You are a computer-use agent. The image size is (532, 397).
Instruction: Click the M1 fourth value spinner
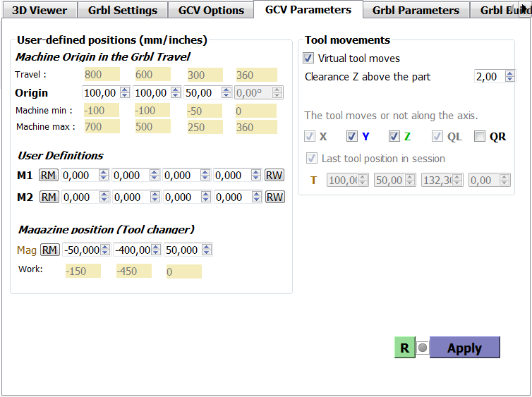(x=256, y=176)
